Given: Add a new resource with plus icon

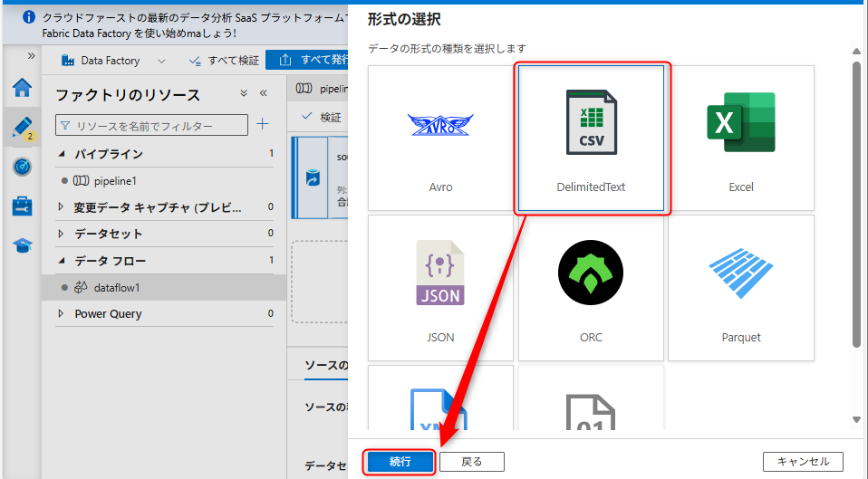Looking at the screenshot, I should (x=263, y=124).
